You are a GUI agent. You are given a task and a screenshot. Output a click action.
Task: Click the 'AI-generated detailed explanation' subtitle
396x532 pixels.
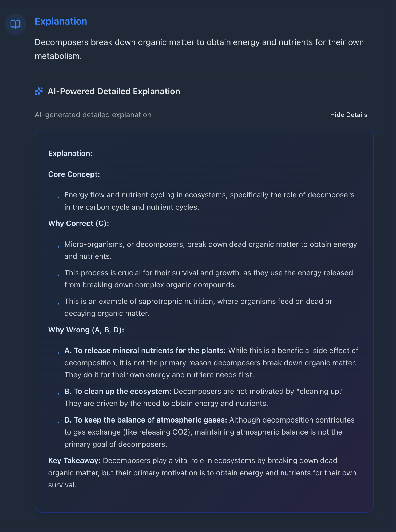[93, 115]
